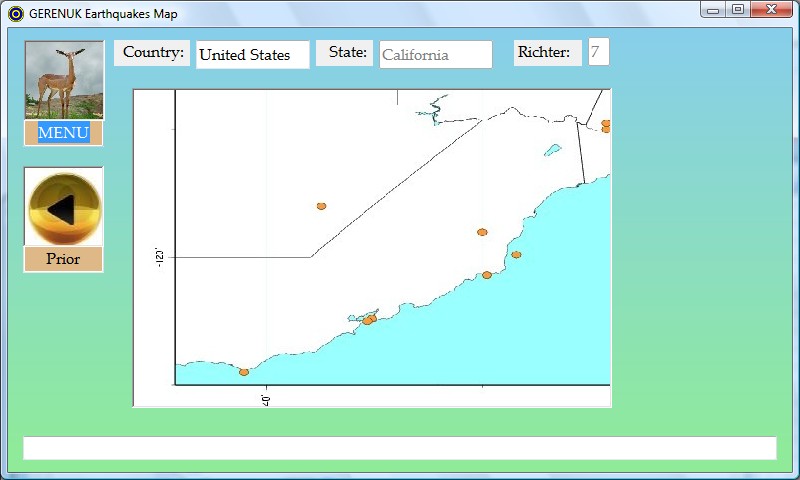800x480 pixels.
Task: Close the GERENUK Earthquakes Map window
Action: (772, 10)
